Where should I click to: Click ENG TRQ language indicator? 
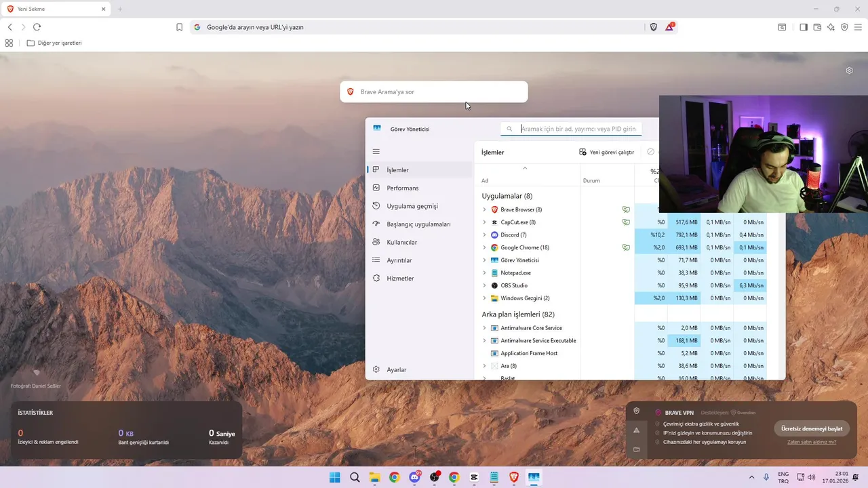pos(783,477)
